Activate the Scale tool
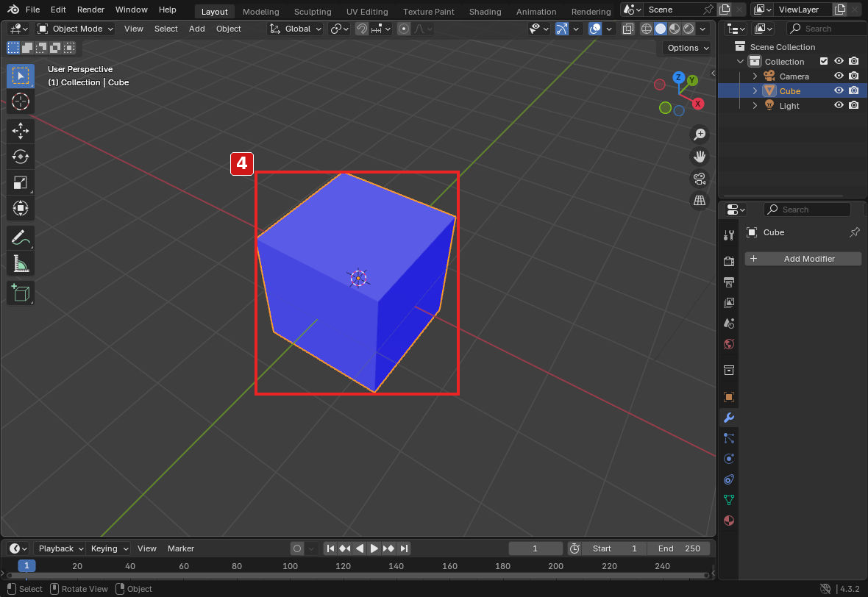 click(x=21, y=182)
